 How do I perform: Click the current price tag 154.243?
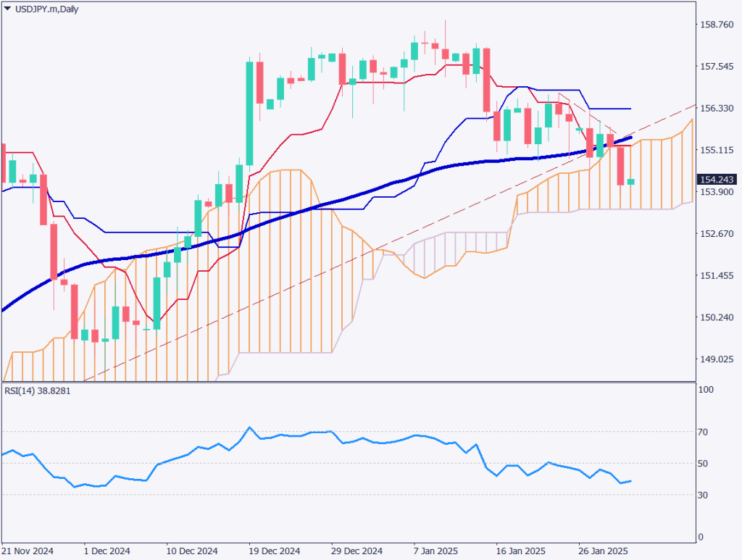click(716, 180)
